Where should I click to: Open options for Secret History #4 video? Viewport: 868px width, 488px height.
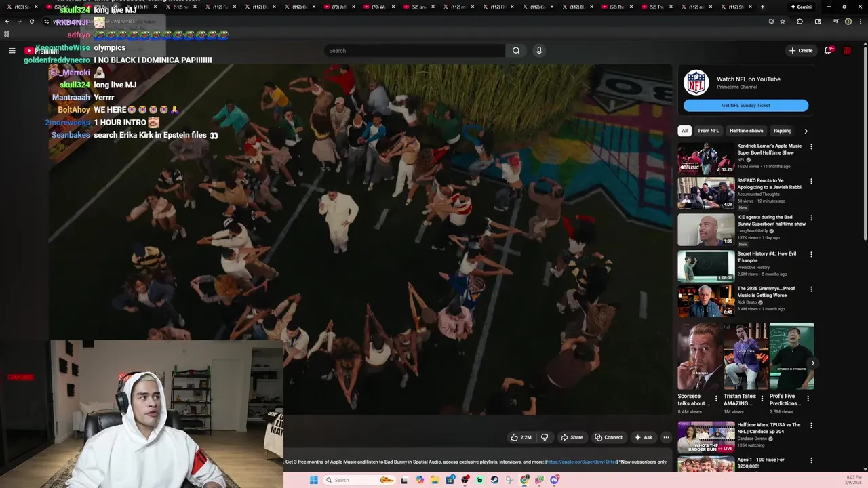coord(811,254)
